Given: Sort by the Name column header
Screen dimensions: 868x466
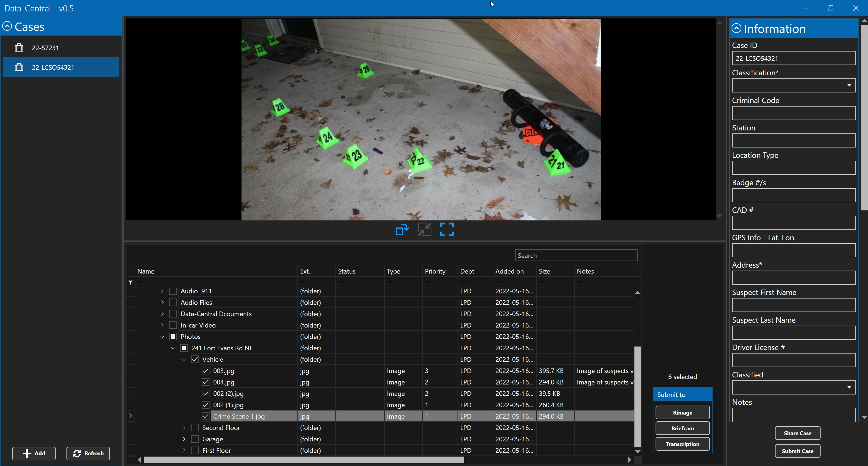Looking at the screenshot, I should pyautogui.click(x=216, y=271).
